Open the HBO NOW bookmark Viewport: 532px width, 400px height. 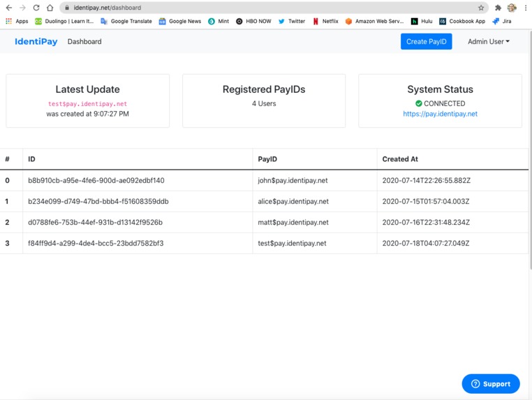point(254,21)
